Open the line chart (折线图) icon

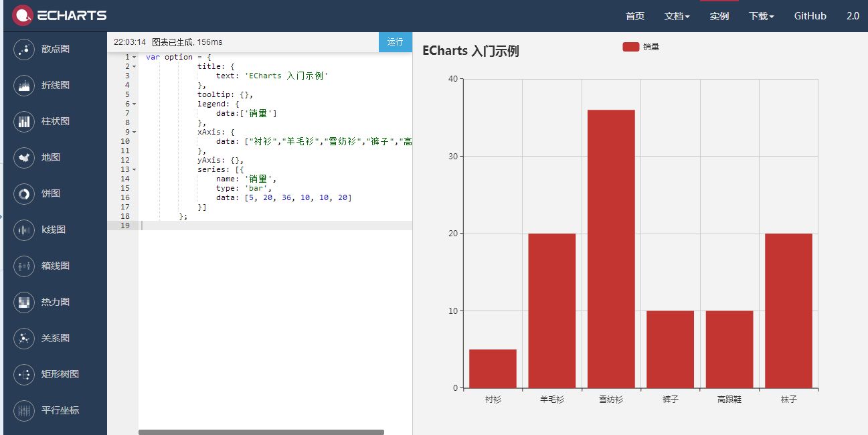coord(24,86)
